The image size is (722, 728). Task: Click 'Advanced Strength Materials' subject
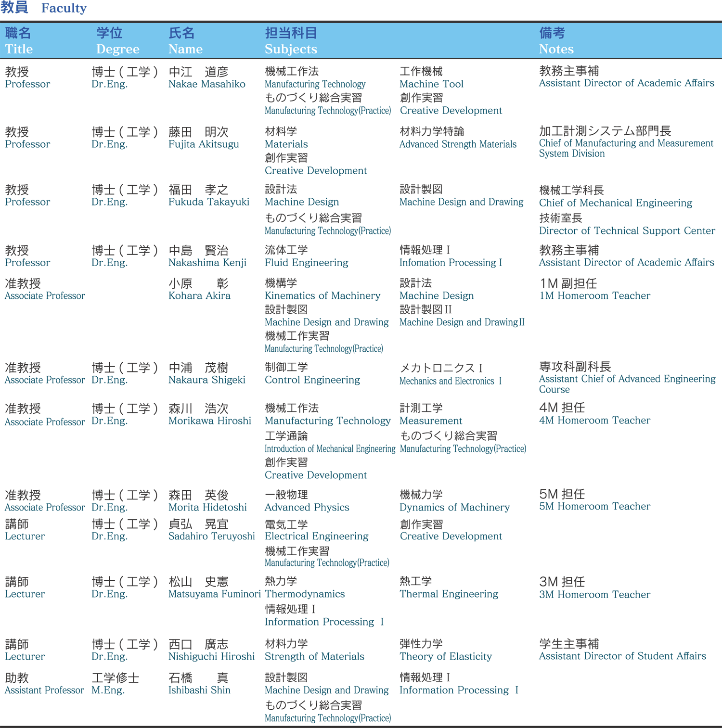458,144
